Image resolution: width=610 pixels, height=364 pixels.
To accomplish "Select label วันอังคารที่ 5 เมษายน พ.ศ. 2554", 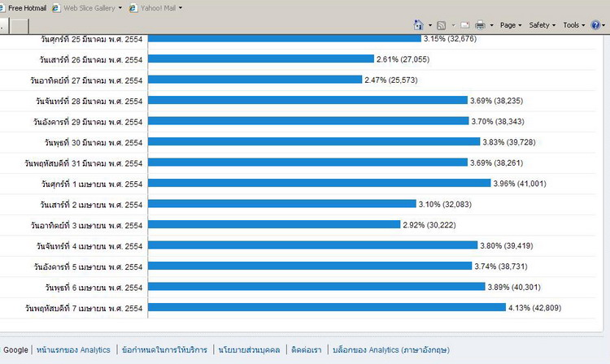I will [89, 266].
